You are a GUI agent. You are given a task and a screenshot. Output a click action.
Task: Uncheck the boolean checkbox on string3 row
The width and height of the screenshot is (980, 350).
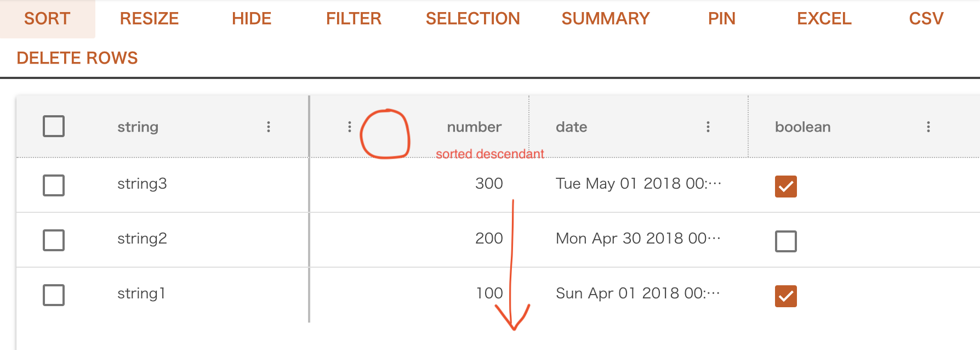coord(785,187)
